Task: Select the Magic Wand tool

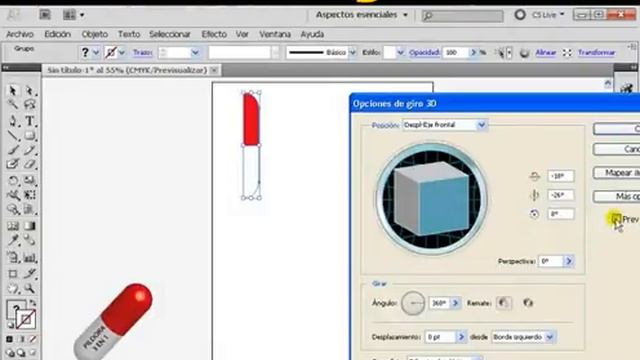Action: click(13, 104)
